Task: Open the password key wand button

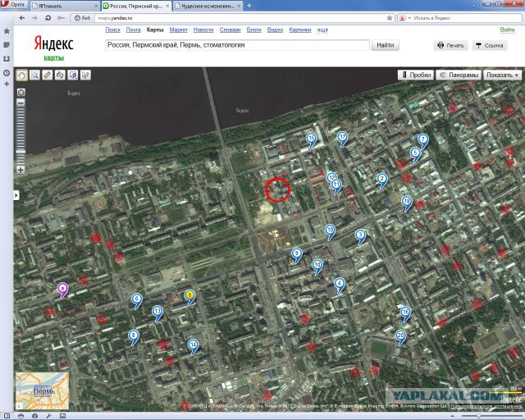Action: pyautogui.click(x=61, y=18)
